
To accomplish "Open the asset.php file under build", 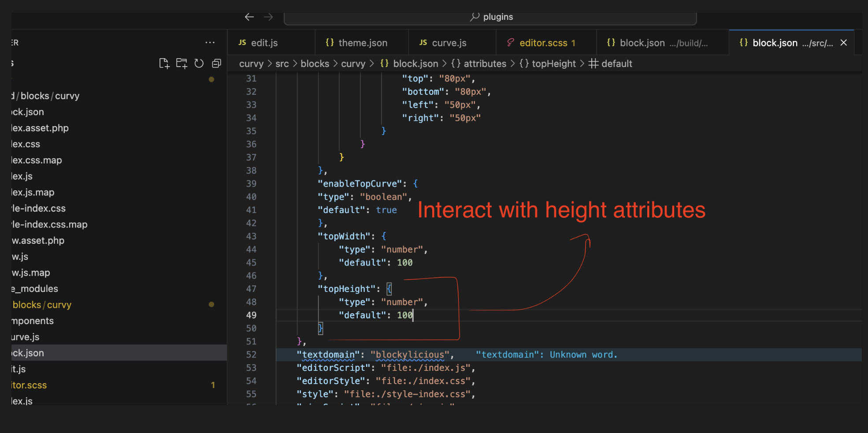I will pos(119,128).
